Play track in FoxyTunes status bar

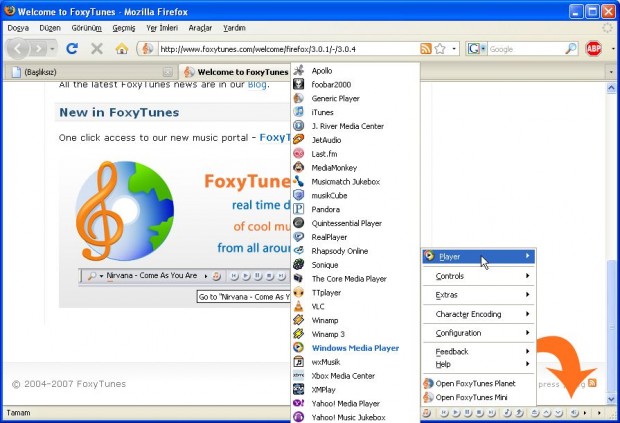tap(456, 413)
